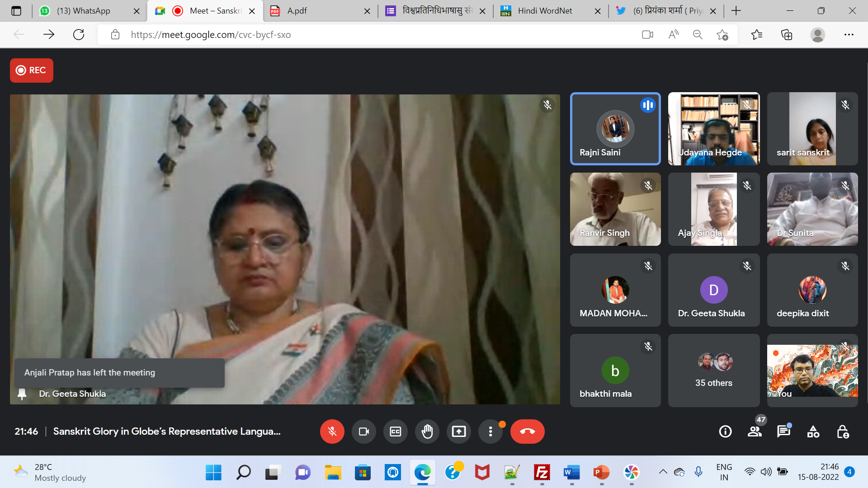Click the red REC recording indicator
This screenshot has height=488, width=868.
(32, 70)
